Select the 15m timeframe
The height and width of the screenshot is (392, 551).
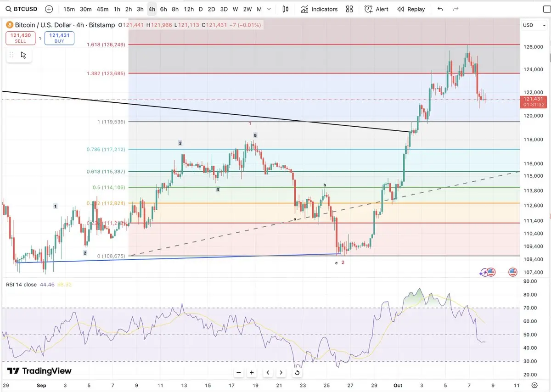[x=69, y=9]
